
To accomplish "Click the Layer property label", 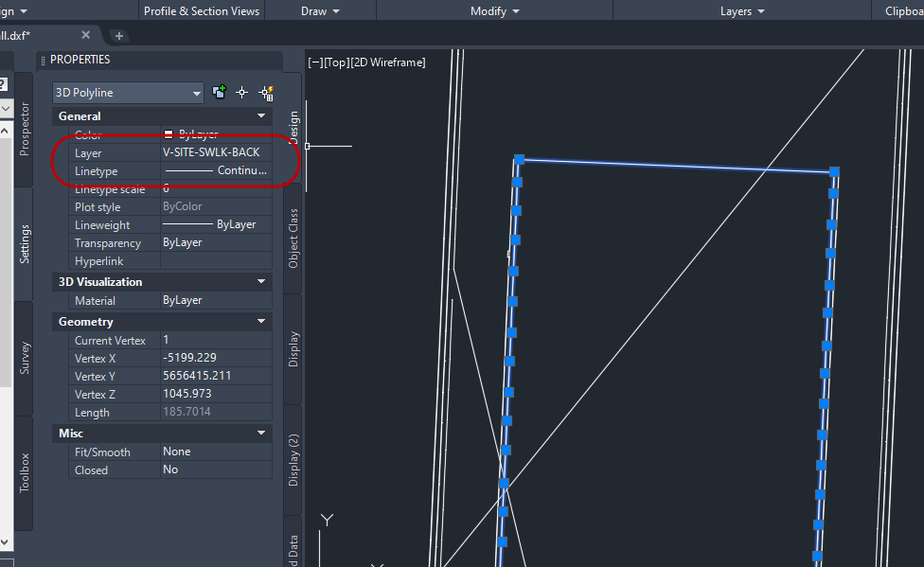I will [x=88, y=153].
